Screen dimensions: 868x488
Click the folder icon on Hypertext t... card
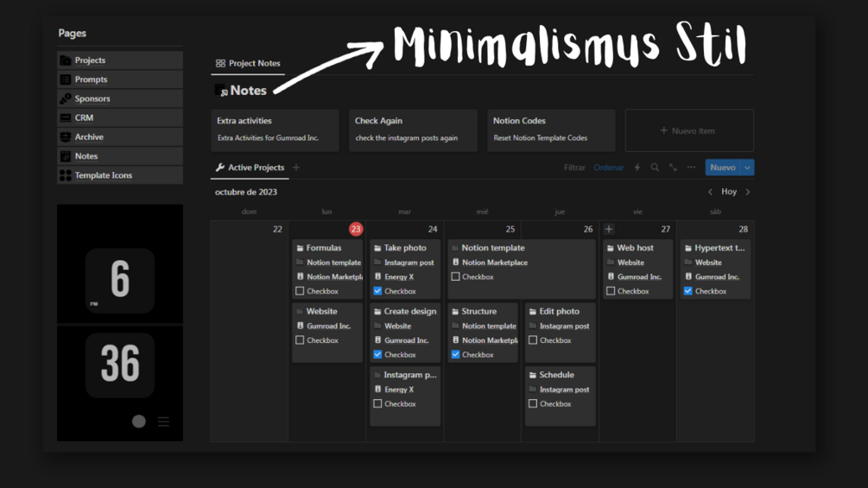tap(688, 249)
